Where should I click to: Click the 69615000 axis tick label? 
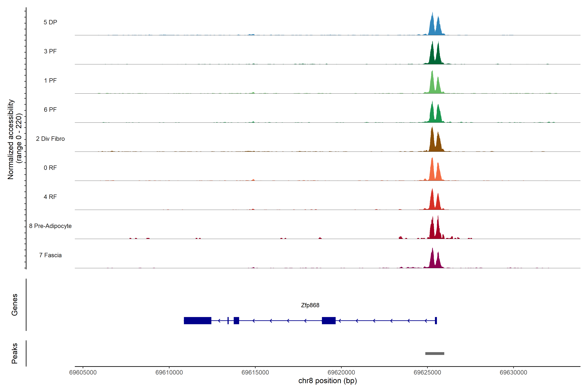pos(255,373)
